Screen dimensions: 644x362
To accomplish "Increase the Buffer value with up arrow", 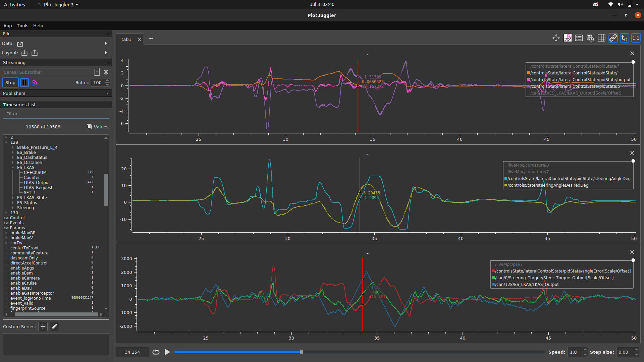I will click(107, 80).
